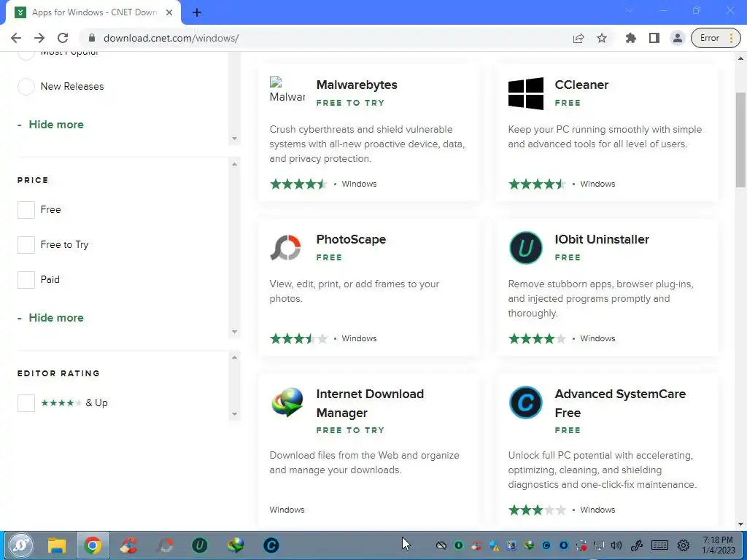Open the CCleaner title link
This screenshot has height=560, width=747.
pos(581,85)
